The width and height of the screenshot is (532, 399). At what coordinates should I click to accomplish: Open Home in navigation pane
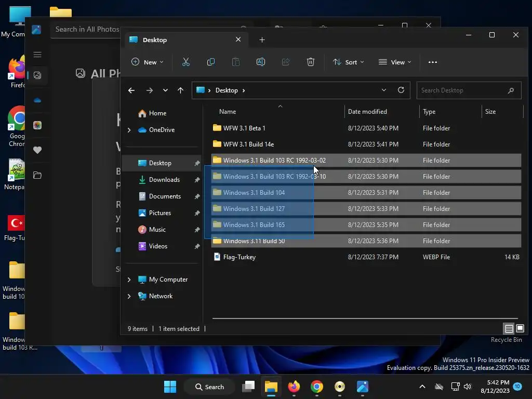tap(157, 113)
